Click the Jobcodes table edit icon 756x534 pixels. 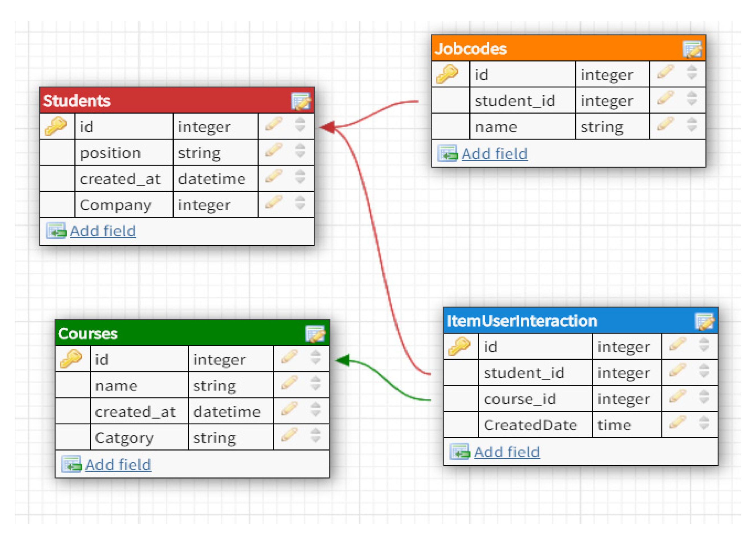pyautogui.click(x=692, y=49)
